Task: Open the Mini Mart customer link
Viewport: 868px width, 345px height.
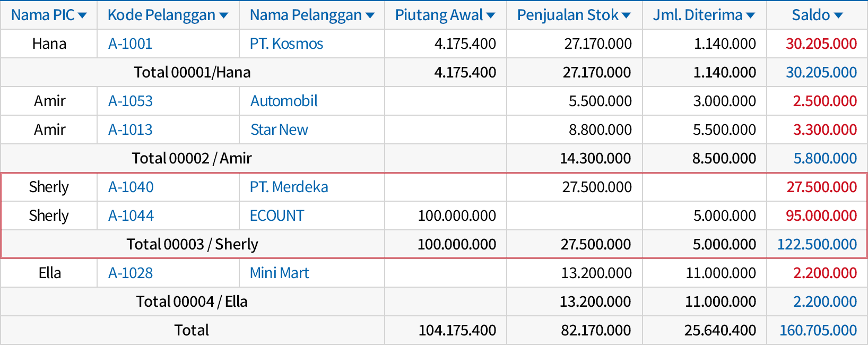Action: pos(279,273)
